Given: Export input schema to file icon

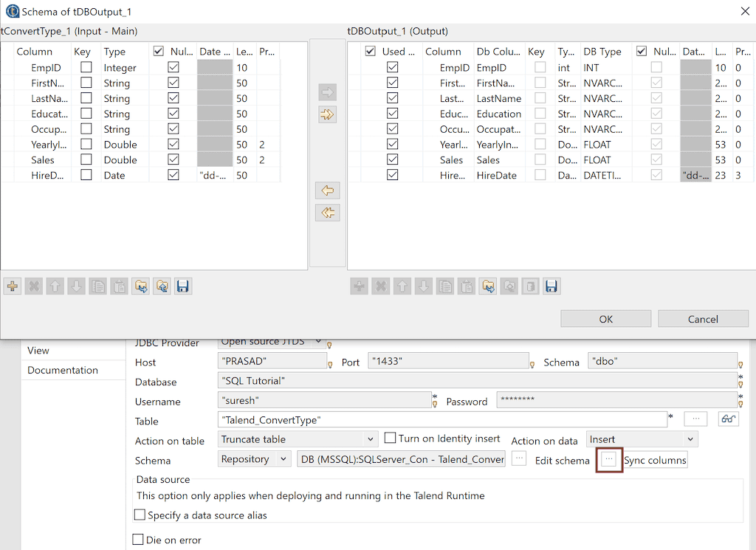Looking at the screenshot, I should [162, 286].
